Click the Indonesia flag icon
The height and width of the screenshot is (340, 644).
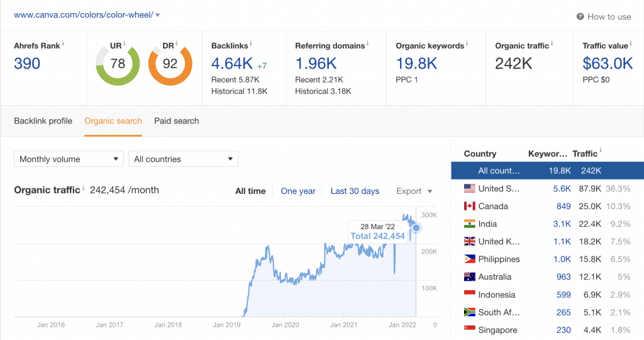click(x=469, y=295)
